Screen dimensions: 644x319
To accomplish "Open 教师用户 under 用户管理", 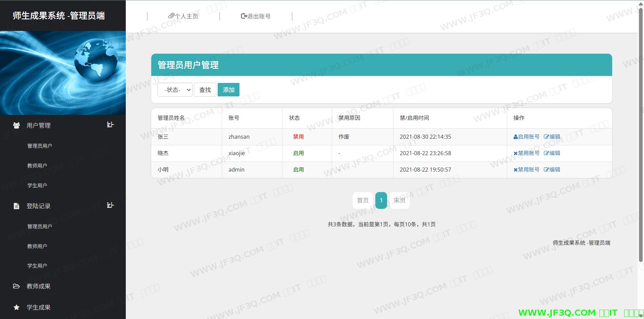I will 37,166.
